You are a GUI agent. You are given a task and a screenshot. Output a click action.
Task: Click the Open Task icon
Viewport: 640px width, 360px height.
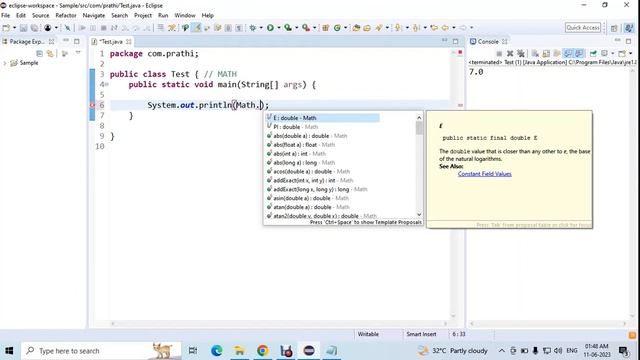coord(367,28)
